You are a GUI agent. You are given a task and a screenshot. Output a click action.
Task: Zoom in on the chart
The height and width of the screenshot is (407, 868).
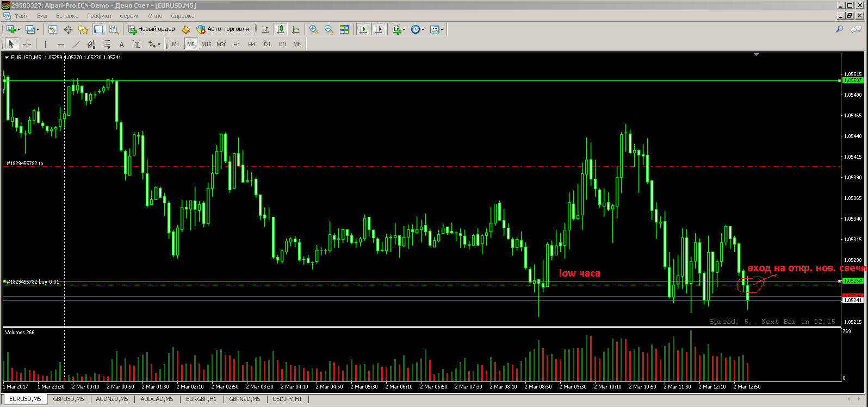point(314,29)
